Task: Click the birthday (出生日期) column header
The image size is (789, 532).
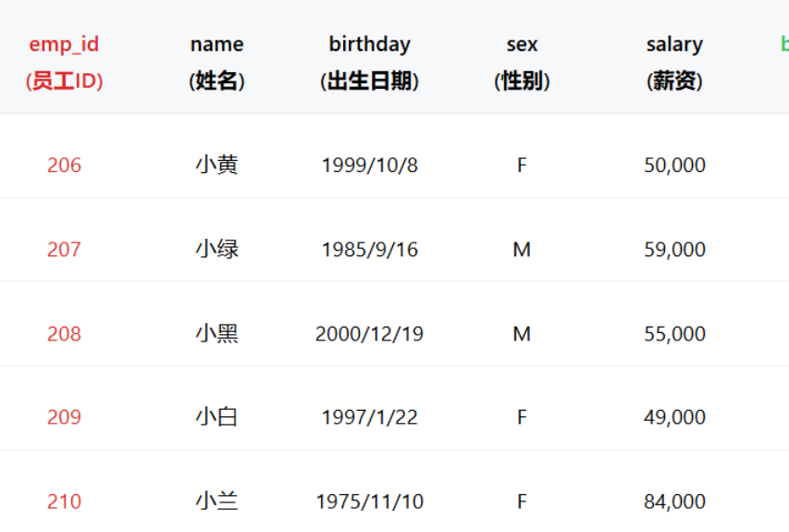Action: 369,62
